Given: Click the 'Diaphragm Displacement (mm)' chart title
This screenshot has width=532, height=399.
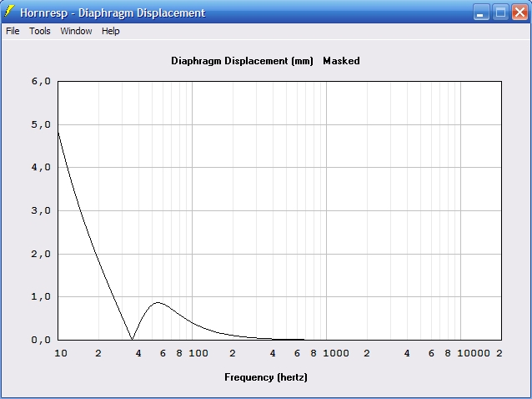Looking at the screenshot, I should coord(242,61).
